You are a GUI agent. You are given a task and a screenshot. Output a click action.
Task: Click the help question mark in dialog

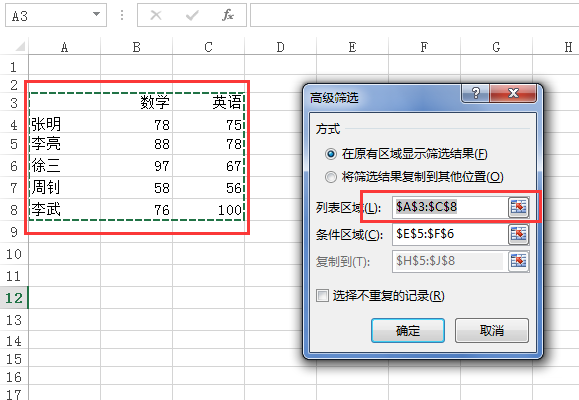476,93
